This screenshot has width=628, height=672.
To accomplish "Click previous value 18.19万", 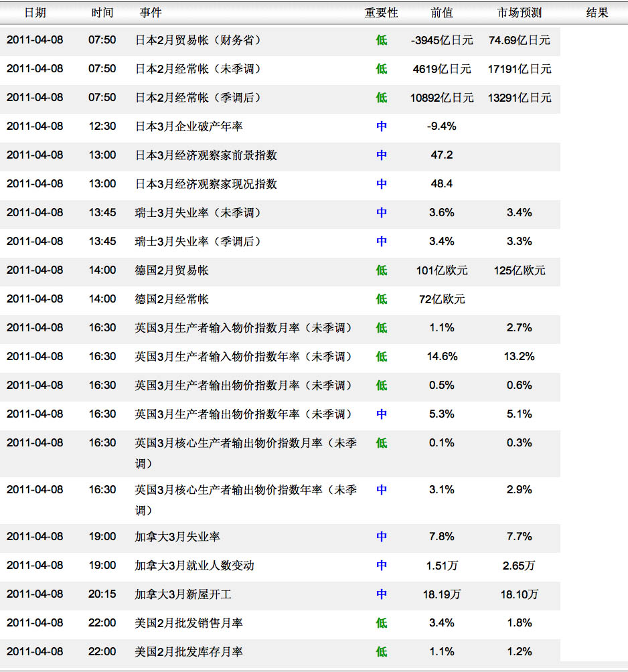I will 441,594.
